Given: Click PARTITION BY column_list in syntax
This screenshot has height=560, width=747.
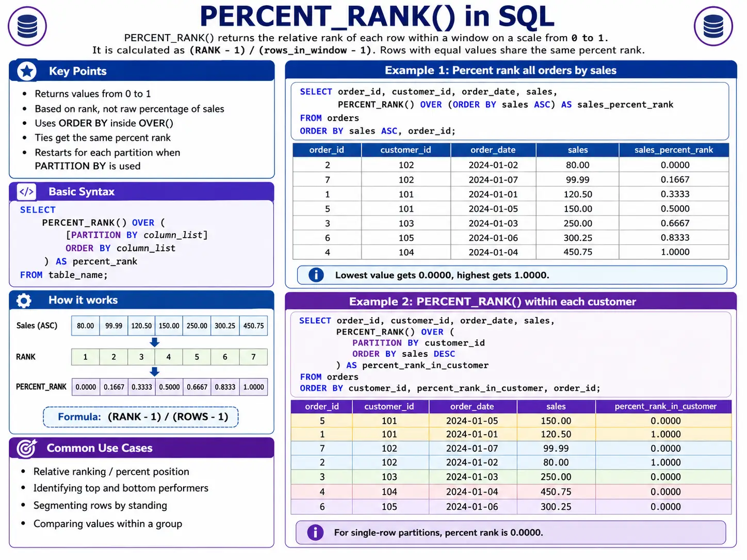Looking at the screenshot, I should pos(137,235).
